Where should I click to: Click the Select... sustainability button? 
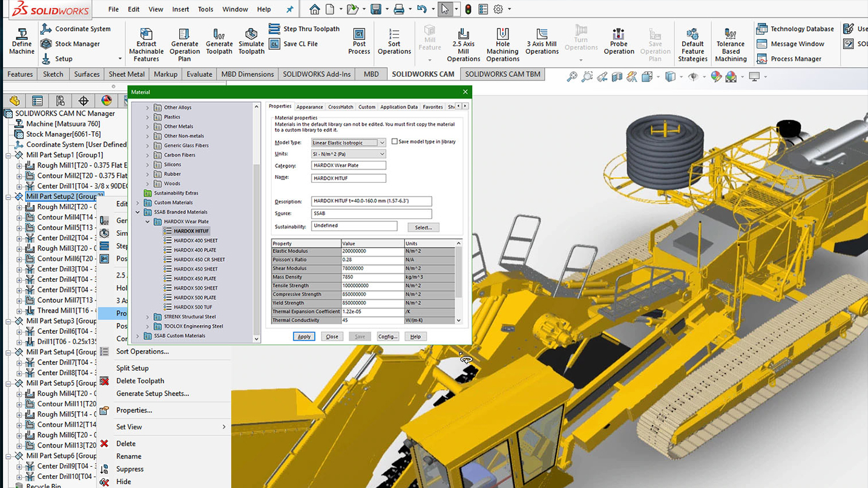pos(423,227)
